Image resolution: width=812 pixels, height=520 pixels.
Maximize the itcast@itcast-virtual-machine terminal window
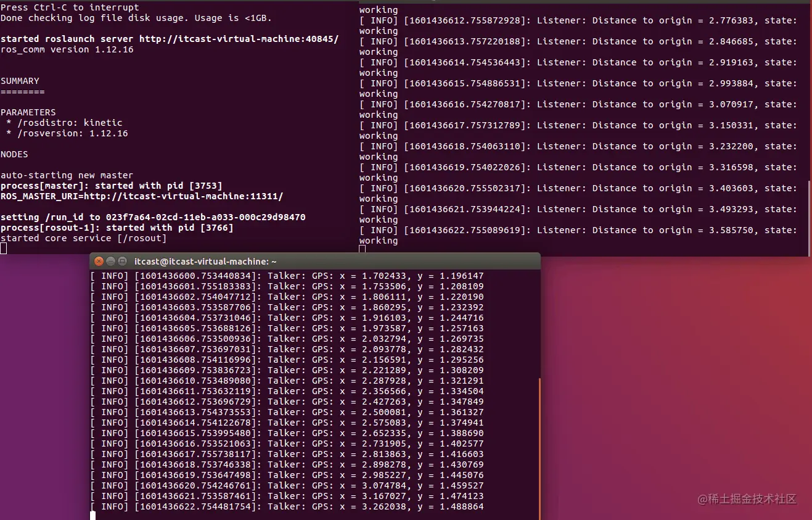click(x=122, y=261)
